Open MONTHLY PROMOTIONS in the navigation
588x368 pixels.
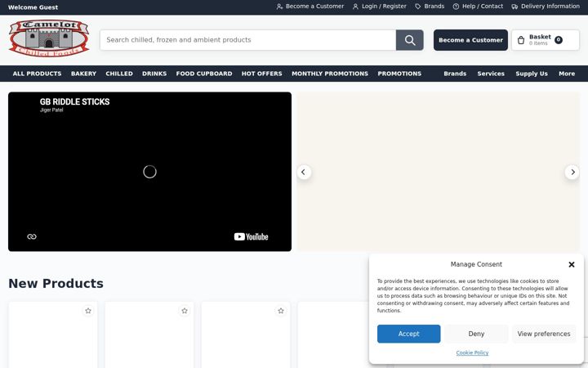click(330, 74)
